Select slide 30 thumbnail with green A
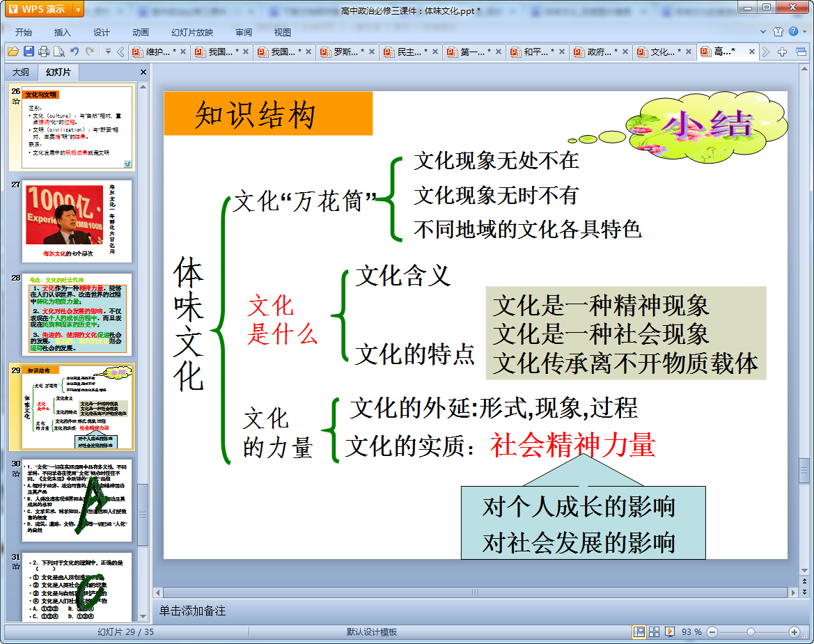 click(x=77, y=501)
